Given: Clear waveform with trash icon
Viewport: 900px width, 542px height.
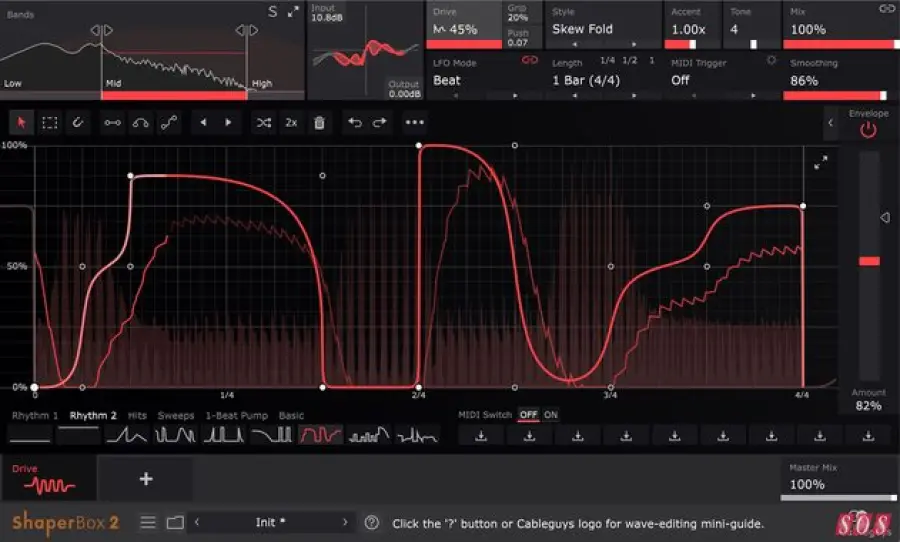Looking at the screenshot, I should click(x=320, y=122).
